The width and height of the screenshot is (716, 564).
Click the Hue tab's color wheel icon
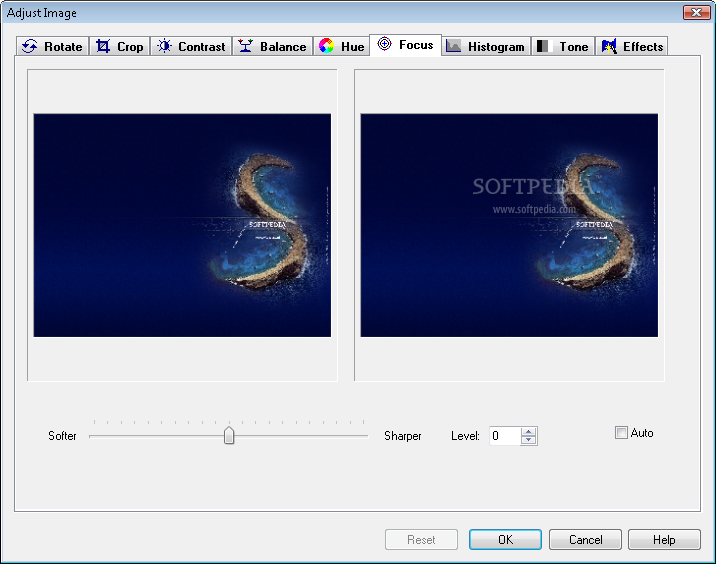[x=326, y=46]
